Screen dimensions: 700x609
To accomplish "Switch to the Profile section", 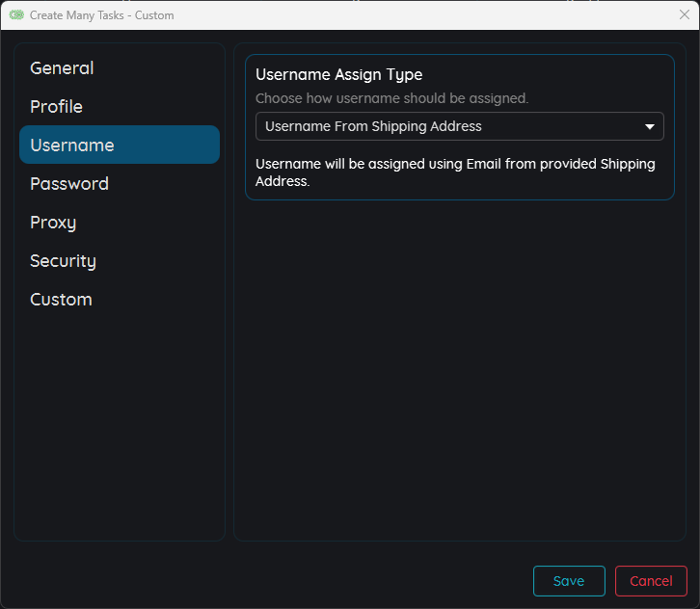I will (56, 107).
